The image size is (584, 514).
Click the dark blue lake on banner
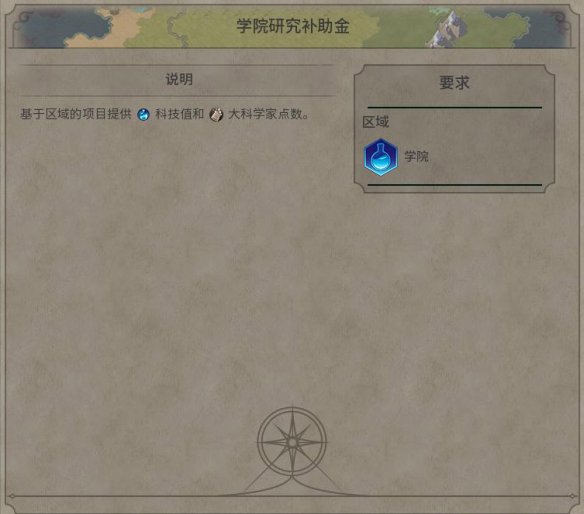coord(65,28)
